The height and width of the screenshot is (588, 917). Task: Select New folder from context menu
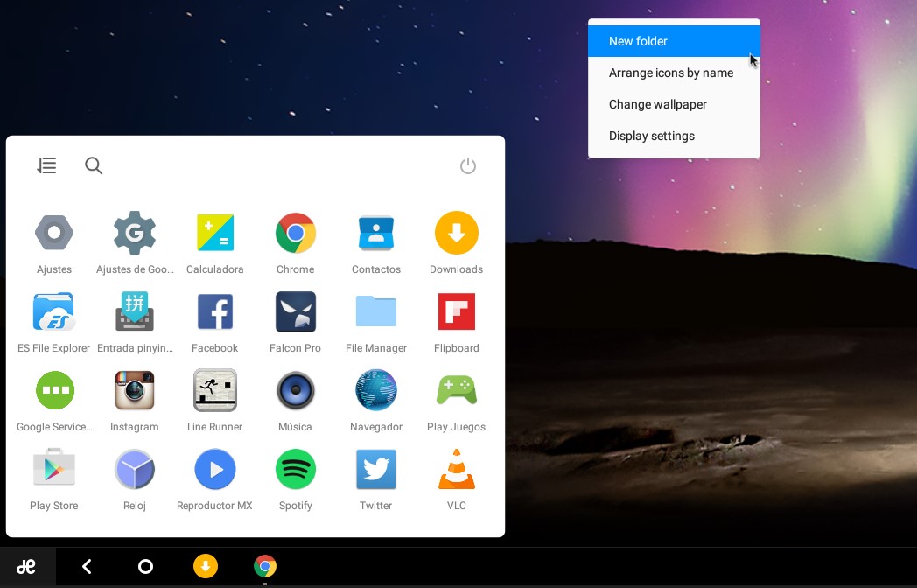[x=674, y=41]
